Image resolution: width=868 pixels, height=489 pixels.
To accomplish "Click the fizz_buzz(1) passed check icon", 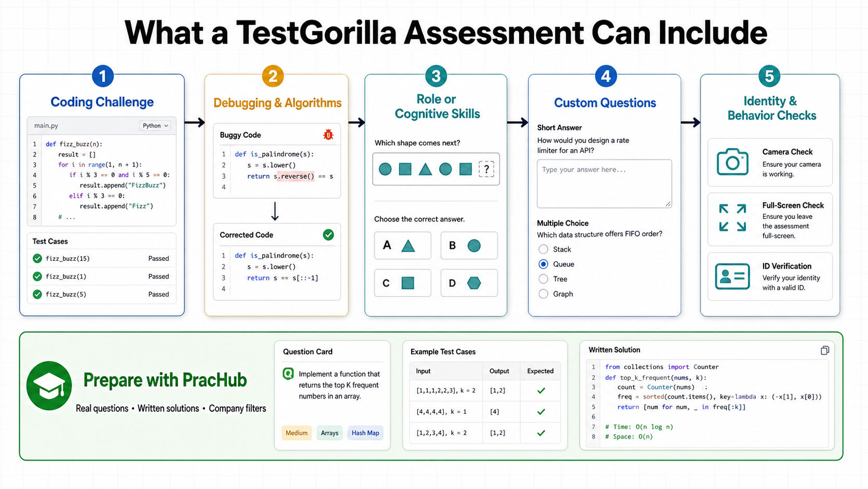I will pyautogui.click(x=37, y=276).
